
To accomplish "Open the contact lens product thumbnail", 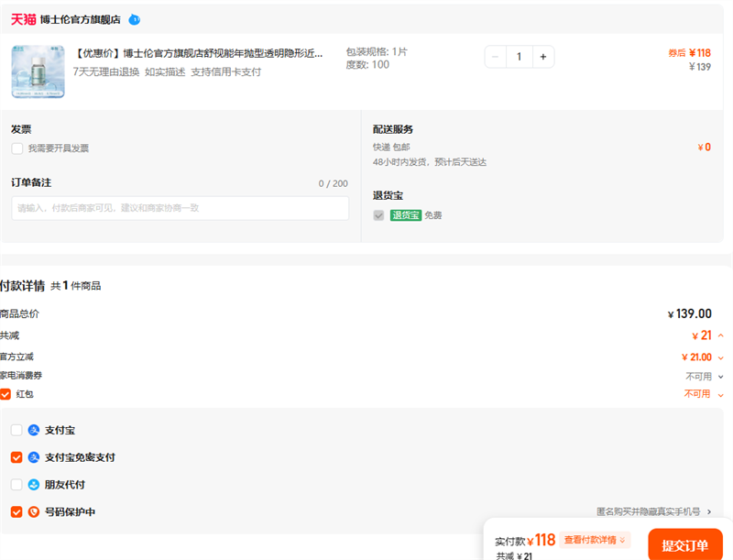I will point(38,71).
